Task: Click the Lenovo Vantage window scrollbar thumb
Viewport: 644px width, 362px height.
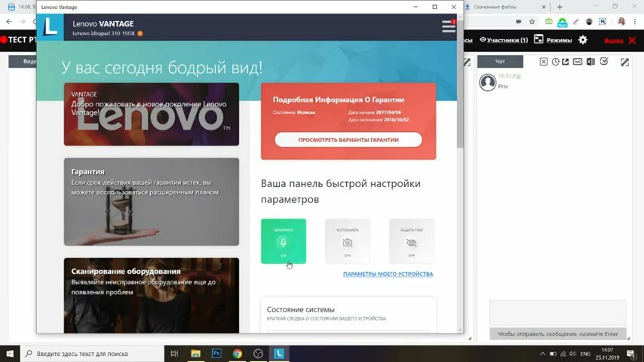Action: pyautogui.click(x=460, y=84)
